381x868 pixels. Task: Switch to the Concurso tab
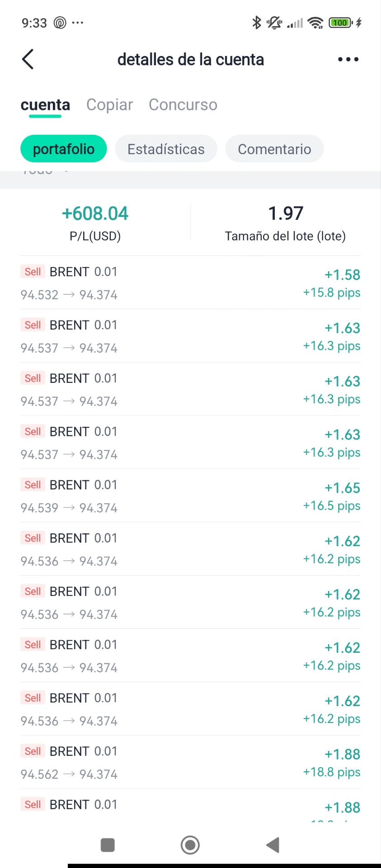(183, 104)
